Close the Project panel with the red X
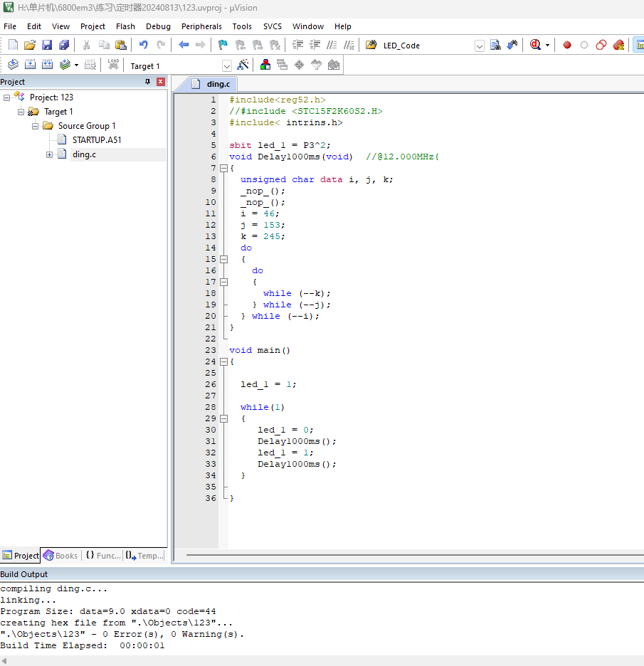This screenshot has width=644, height=666. [161, 82]
